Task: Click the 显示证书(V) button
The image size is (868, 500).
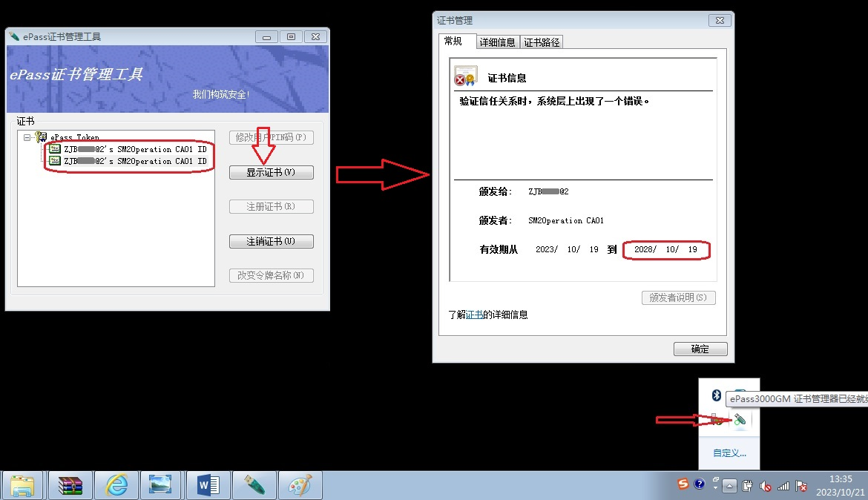Action: 272,172
